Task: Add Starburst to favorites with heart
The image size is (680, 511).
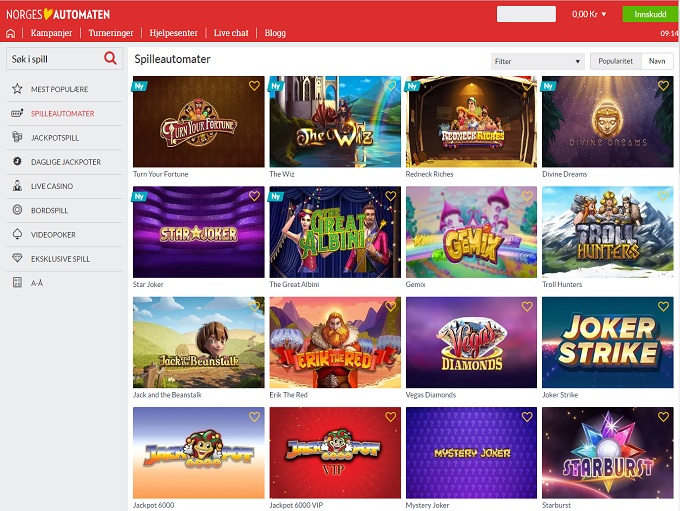Action: (x=663, y=417)
